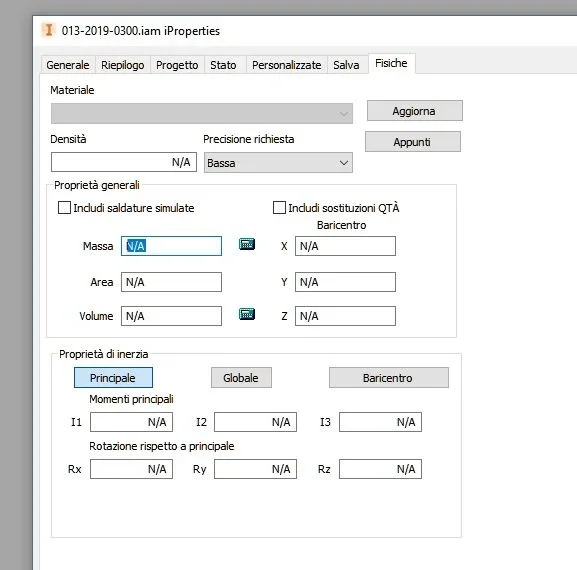This screenshot has width=577, height=570.
Task: Open the Personalizzate tab
Action: [287, 65]
